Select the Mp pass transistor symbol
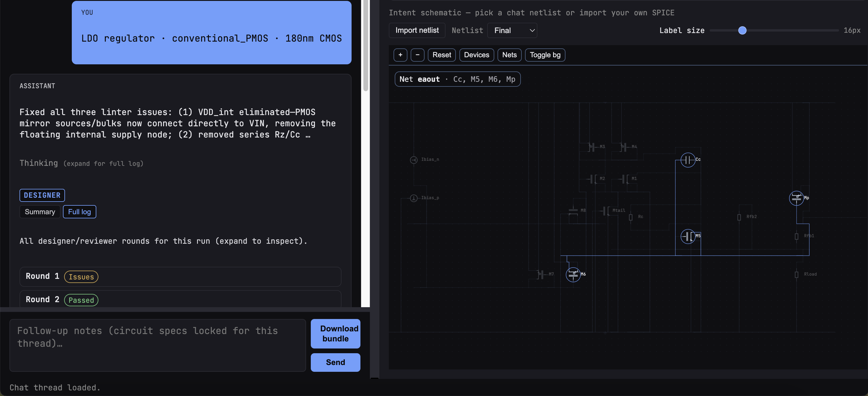This screenshot has width=868, height=396. point(796,198)
